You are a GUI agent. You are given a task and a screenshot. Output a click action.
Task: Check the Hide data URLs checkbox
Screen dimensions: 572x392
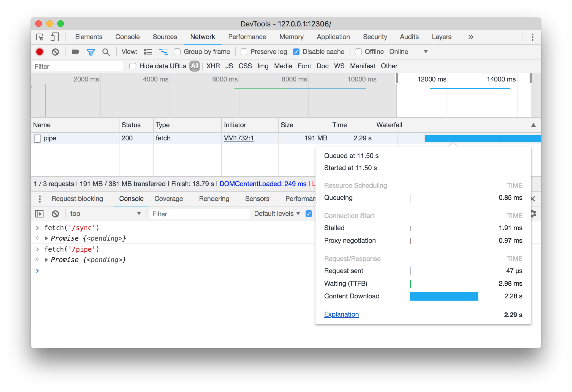[x=133, y=66]
